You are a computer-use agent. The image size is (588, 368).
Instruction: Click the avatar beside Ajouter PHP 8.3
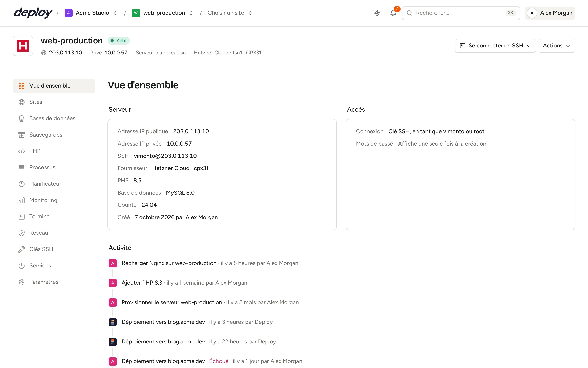[x=113, y=283]
